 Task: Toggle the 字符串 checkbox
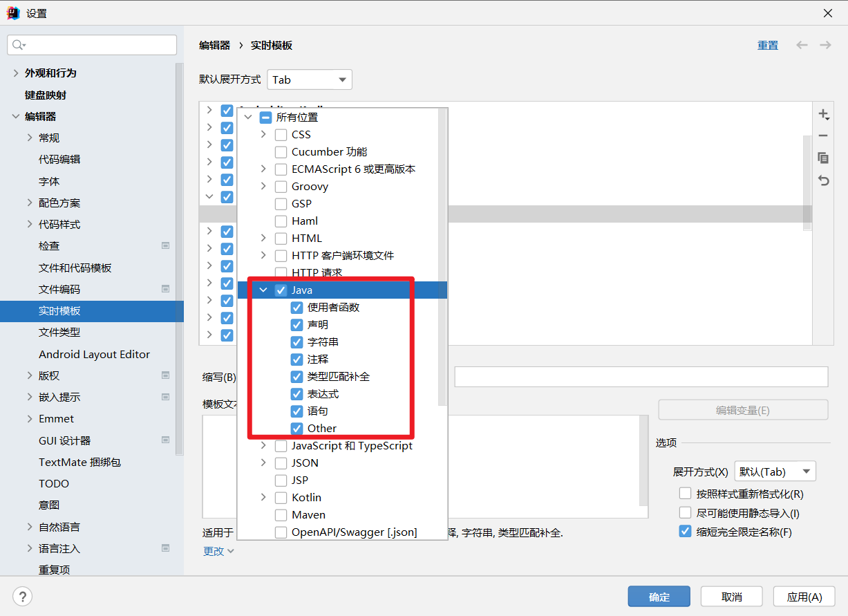(x=296, y=342)
